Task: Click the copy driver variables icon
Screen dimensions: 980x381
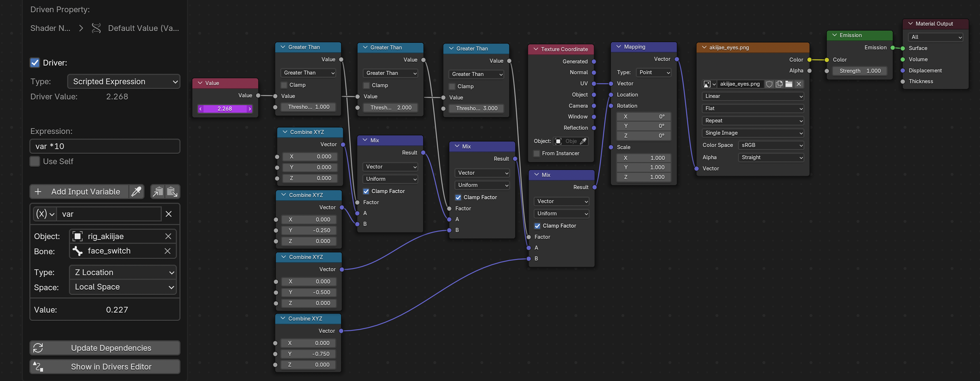Action: [x=158, y=191]
